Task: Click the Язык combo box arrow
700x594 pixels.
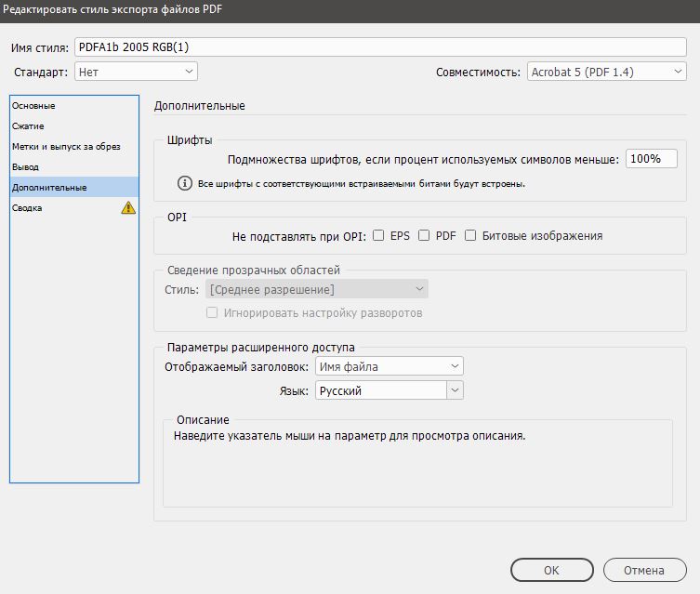Action: [x=455, y=390]
